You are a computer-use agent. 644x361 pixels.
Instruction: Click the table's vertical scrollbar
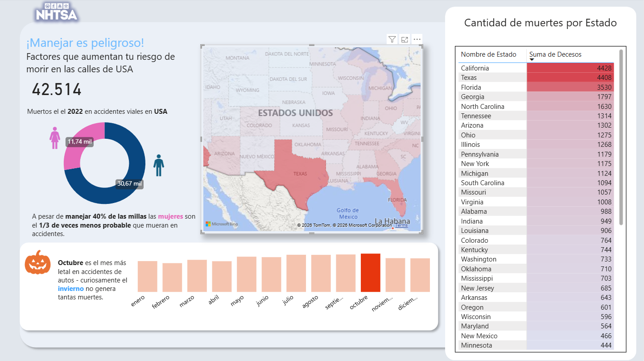click(620, 138)
